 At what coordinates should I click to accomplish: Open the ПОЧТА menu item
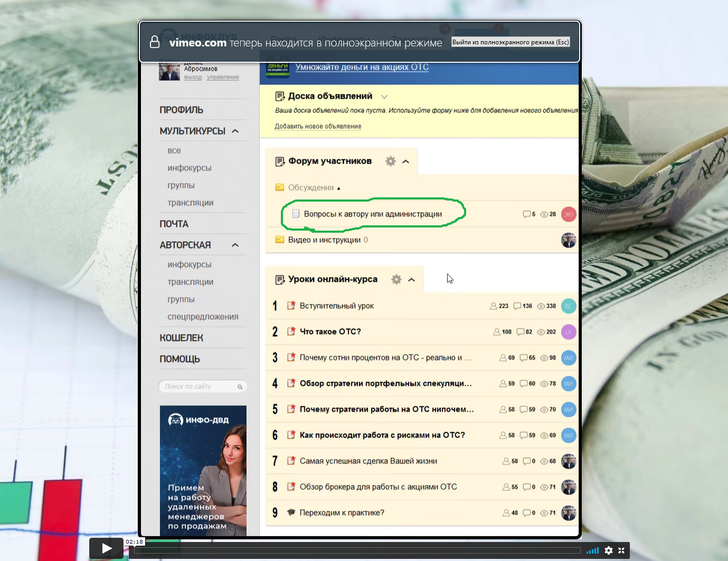pyautogui.click(x=174, y=224)
